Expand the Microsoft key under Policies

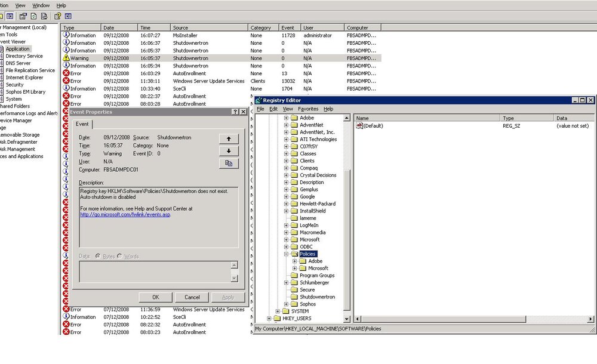[294, 268]
